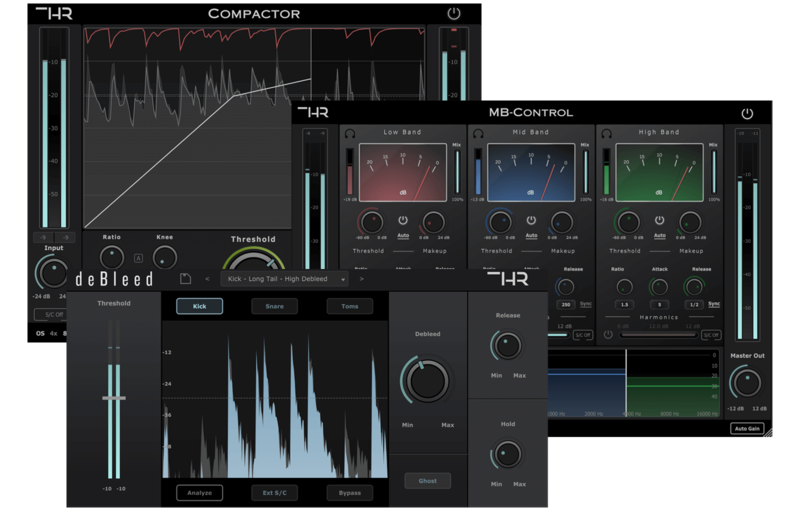800x511 pixels.
Task: Go to the next deBleed preset
Action: 361,279
